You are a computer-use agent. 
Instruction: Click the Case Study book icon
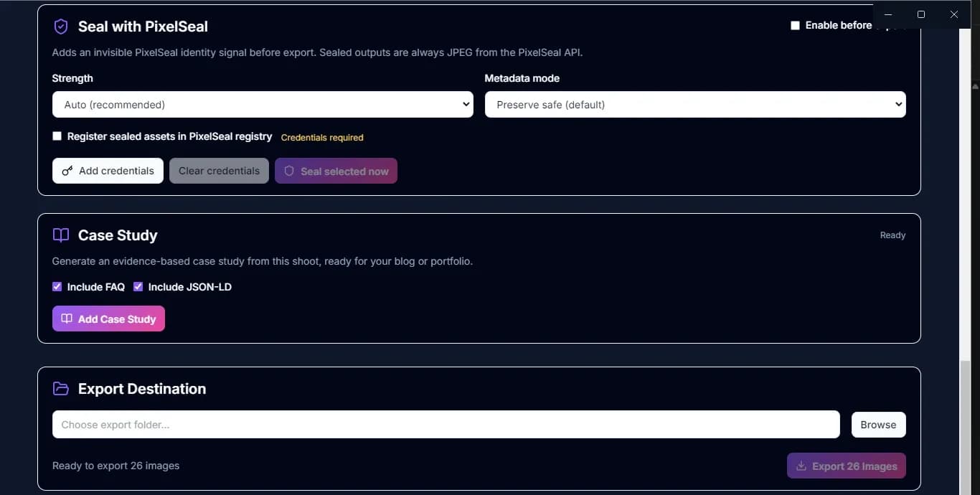coord(61,235)
